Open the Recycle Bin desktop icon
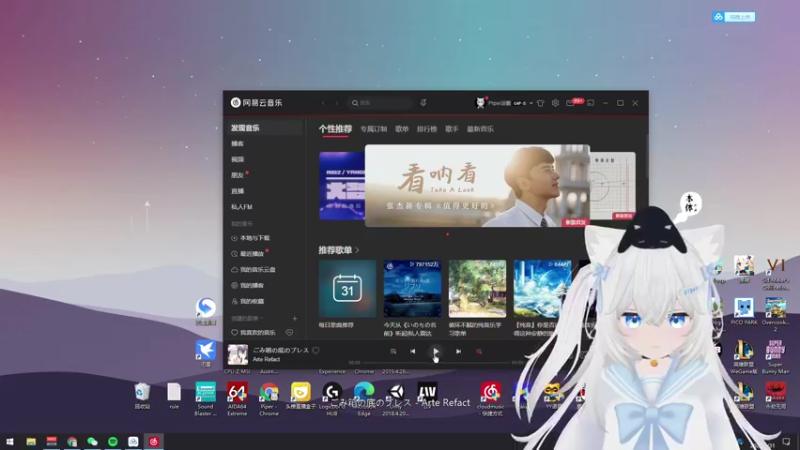 [x=142, y=396]
